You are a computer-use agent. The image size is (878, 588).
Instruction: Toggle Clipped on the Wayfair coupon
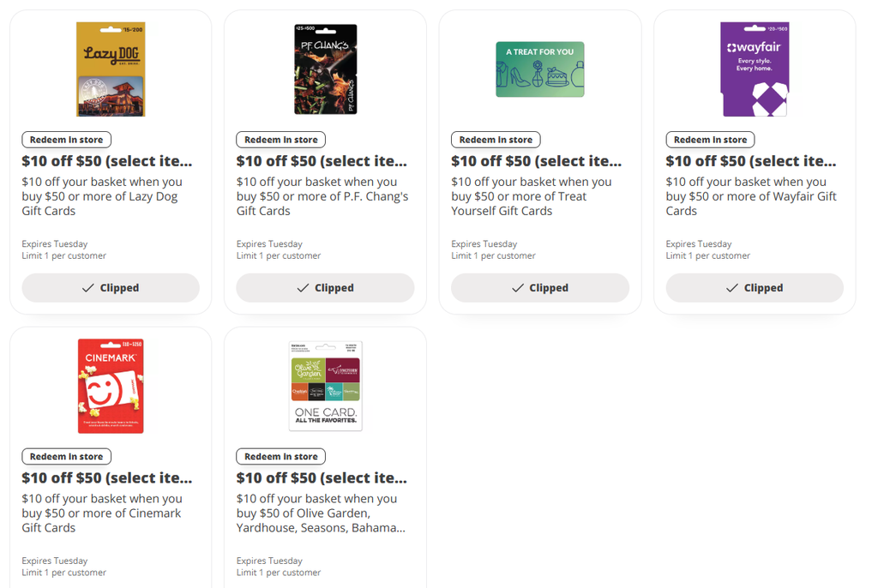755,288
